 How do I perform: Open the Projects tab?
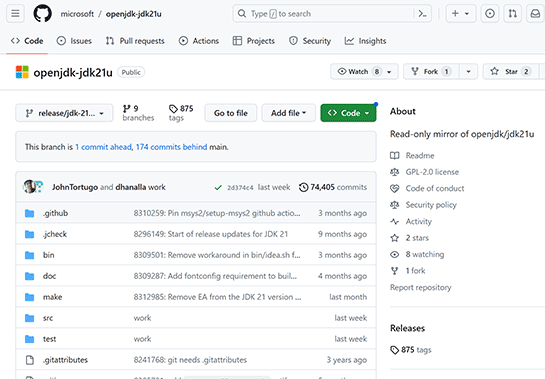tap(253, 41)
